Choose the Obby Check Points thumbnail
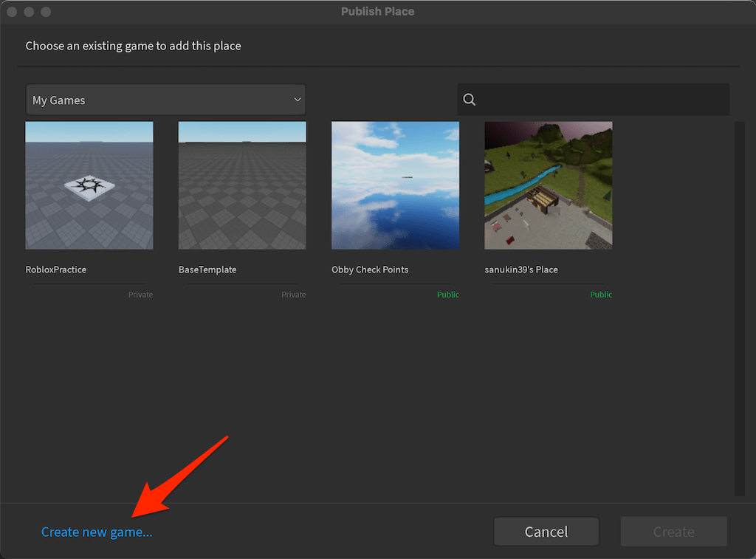Viewport: 756px width, 559px height. pos(396,185)
